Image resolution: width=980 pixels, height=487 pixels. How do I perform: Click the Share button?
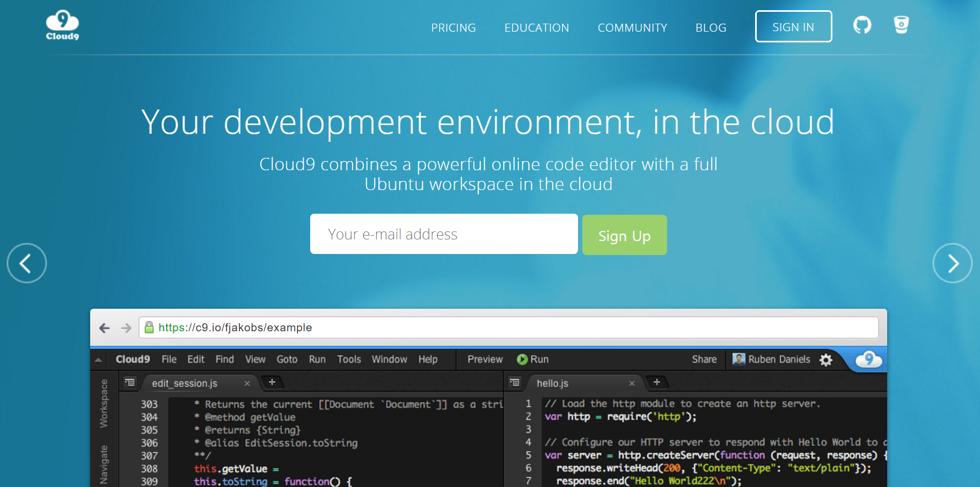coord(704,359)
